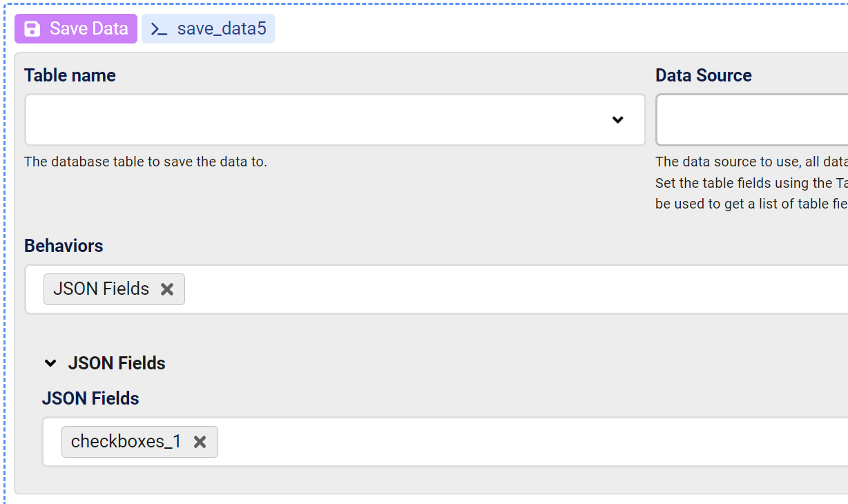Remove the JSON Fields behavior tag
Image resolution: width=848 pixels, height=504 pixels.
pos(167,289)
